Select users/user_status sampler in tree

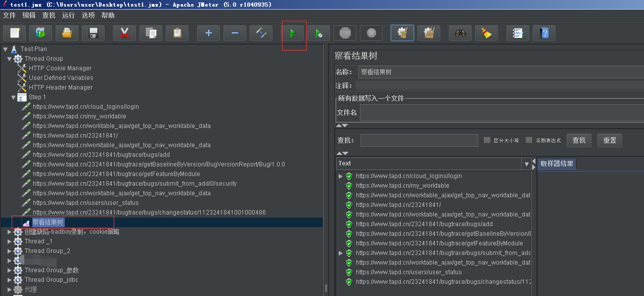click(x=85, y=203)
